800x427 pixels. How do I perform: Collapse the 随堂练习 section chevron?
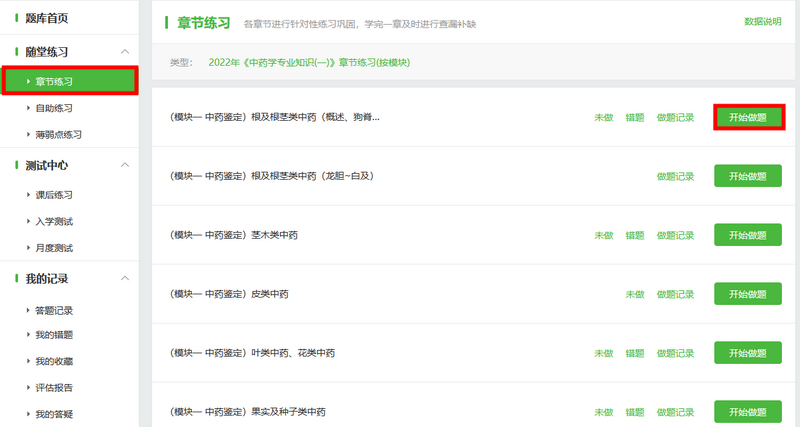[124, 51]
